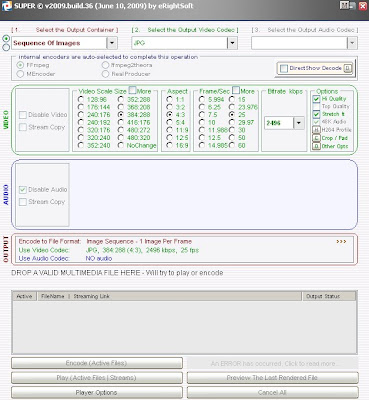Image resolution: width=369 pixels, height=400 pixels.
Task: Select video scale size 128:96
Action: [x=81, y=99]
